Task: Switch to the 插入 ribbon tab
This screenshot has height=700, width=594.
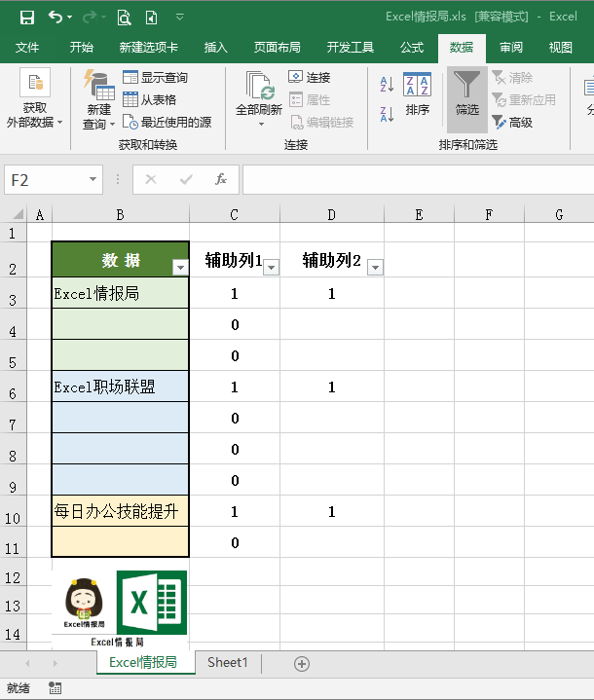Action: click(216, 48)
